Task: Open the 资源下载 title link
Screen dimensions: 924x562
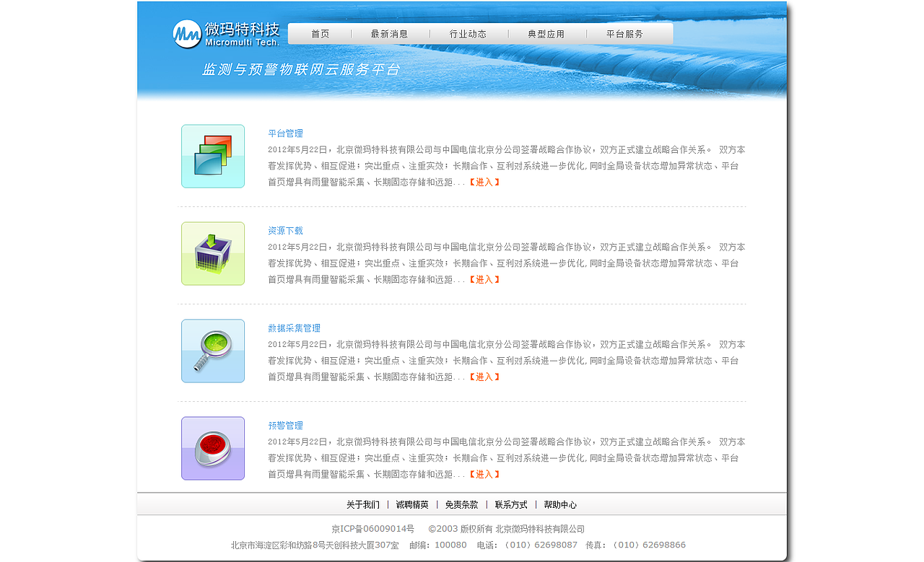Action: tap(285, 231)
